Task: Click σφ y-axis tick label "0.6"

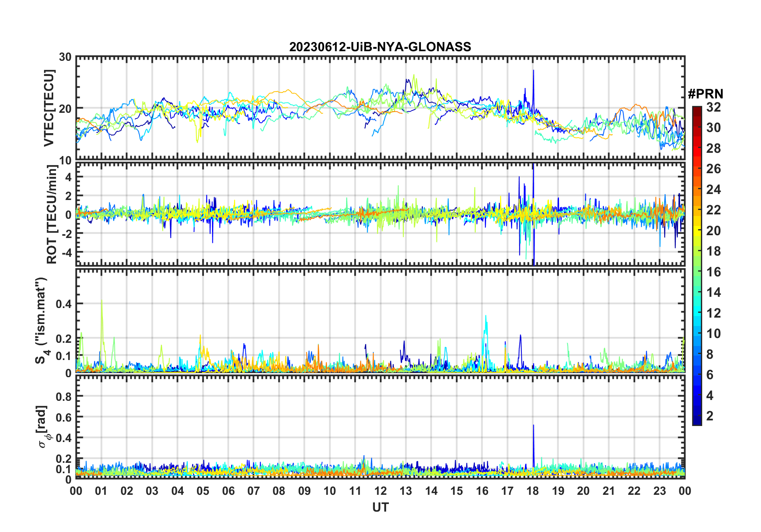Action: point(64,417)
